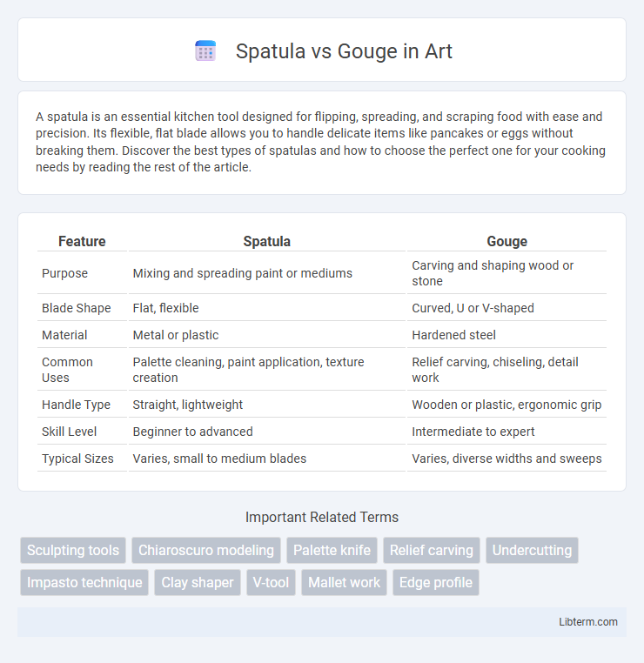Screen dimensions: 644x663
Task: Select the Feature column header
Action: (82, 241)
